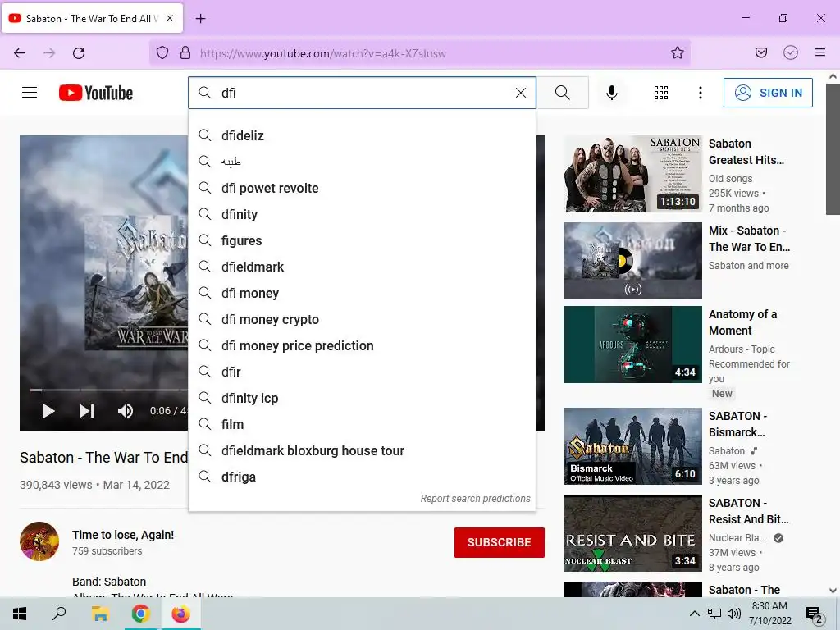Open the YouTube apps grid
840x630 pixels.
[661, 93]
